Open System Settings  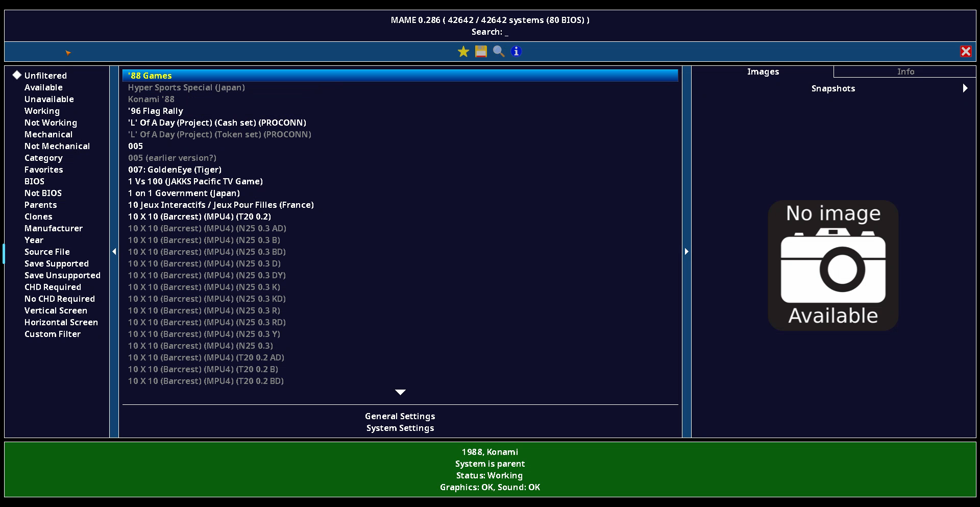point(400,428)
